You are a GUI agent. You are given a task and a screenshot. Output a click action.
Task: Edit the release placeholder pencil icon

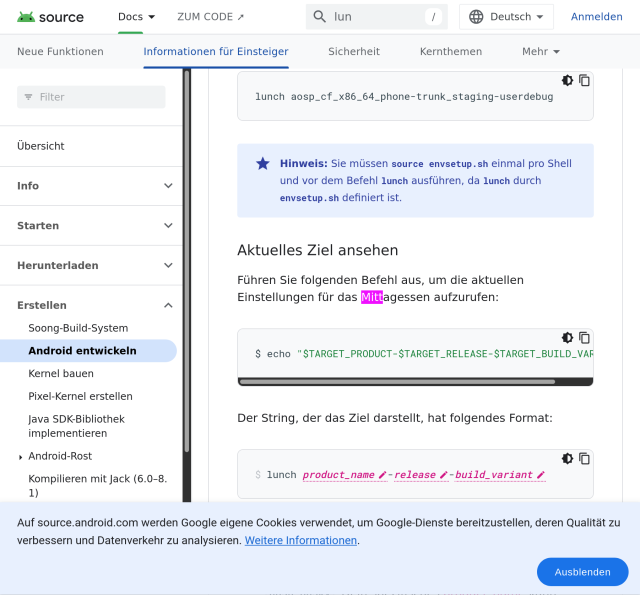point(443,475)
